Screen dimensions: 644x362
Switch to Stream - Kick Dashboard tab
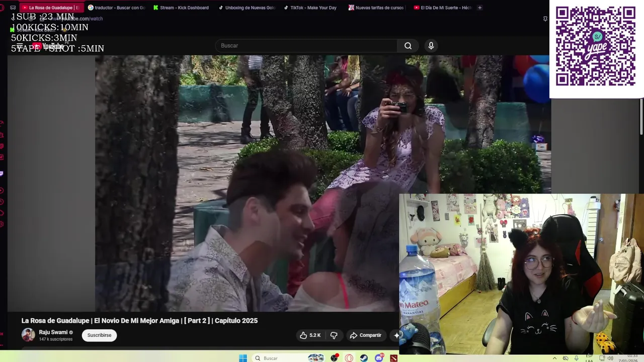tap(182, 8)
